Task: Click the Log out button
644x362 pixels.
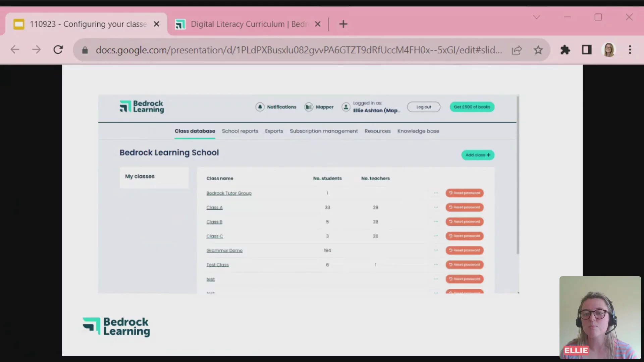Action: (424, 107)
